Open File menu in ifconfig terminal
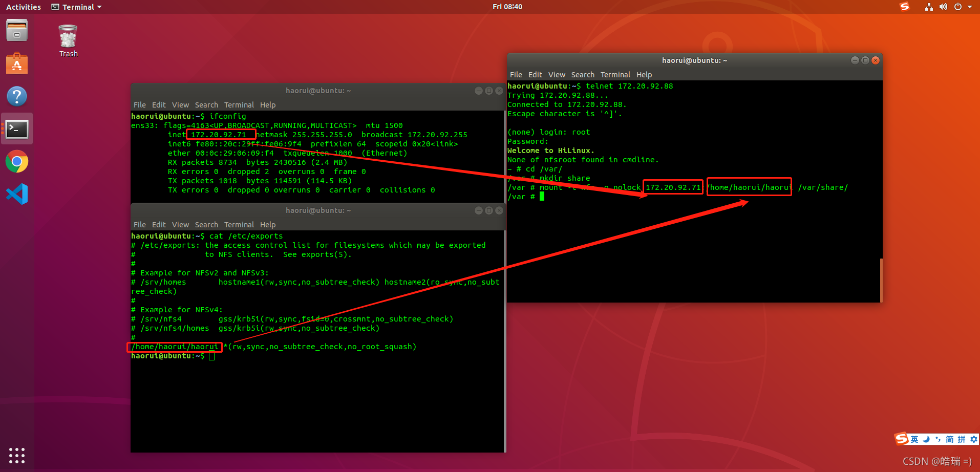The width and height of the screenshot is (980, 472). point(140,105)
